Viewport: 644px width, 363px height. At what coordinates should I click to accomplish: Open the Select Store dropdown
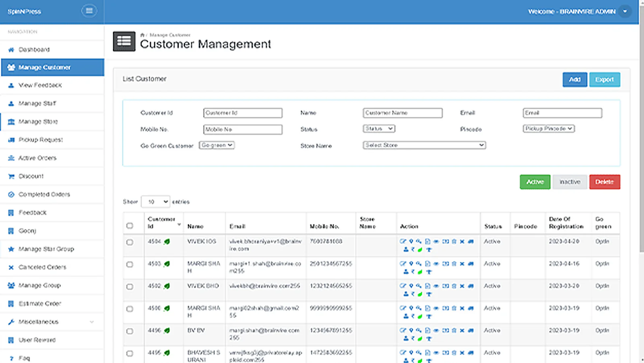coord(424,145)
